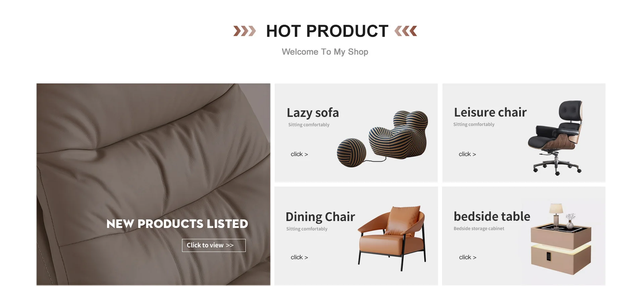Click the left-pointing triple chevron icon
The height and width of the screenshot is (286, 644).
point(406,31)
